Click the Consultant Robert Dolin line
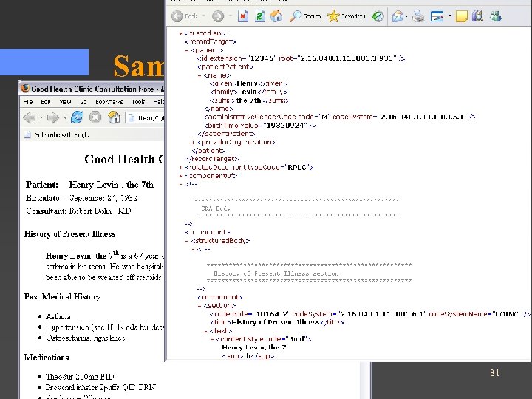532x399 pixels. coord(78,211)
